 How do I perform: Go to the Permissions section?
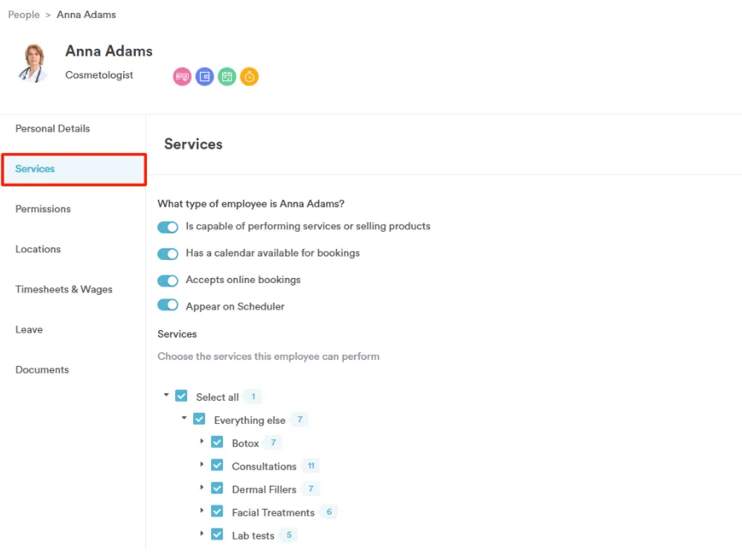tap(43, 209)
